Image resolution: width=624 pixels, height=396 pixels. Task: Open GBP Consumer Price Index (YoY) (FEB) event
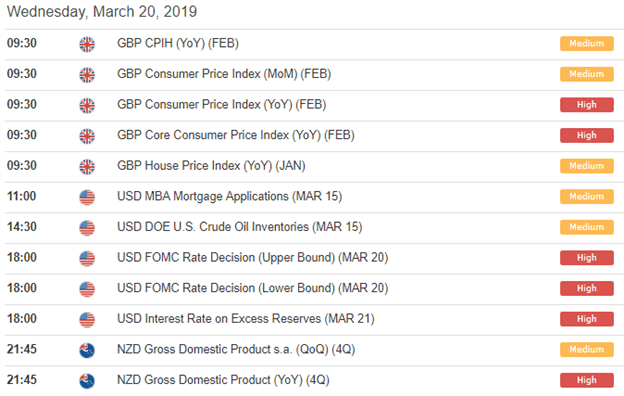coord(221,105)
